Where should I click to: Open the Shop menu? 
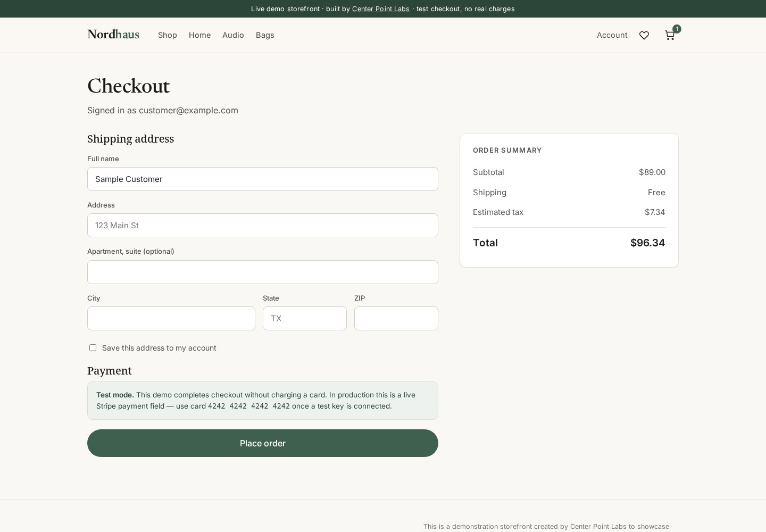[x=167, y=35]
